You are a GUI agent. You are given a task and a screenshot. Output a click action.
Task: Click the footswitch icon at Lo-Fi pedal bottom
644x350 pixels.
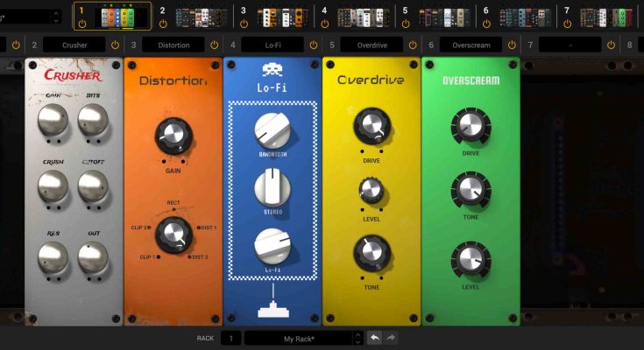(x=271, y=308)
